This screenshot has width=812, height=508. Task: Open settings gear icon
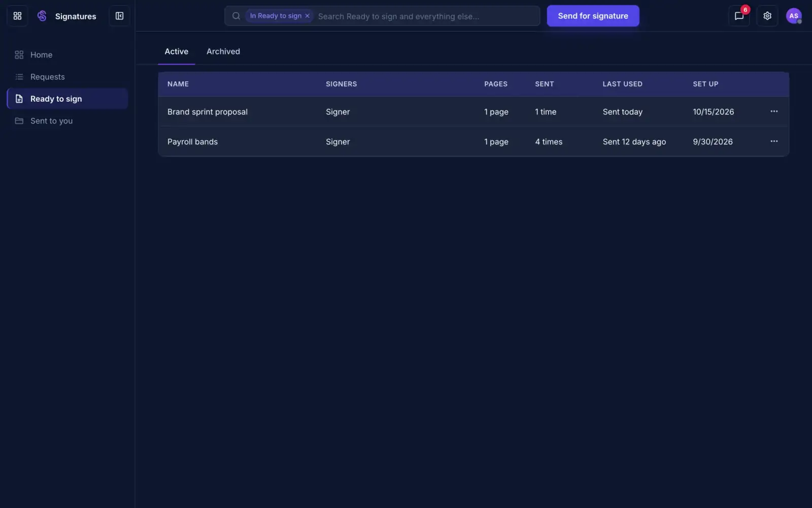(767, 16)
